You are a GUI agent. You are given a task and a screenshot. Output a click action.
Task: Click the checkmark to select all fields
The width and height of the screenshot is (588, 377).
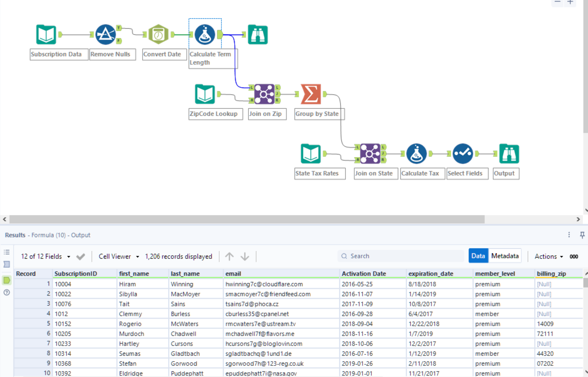coord(81,256)
